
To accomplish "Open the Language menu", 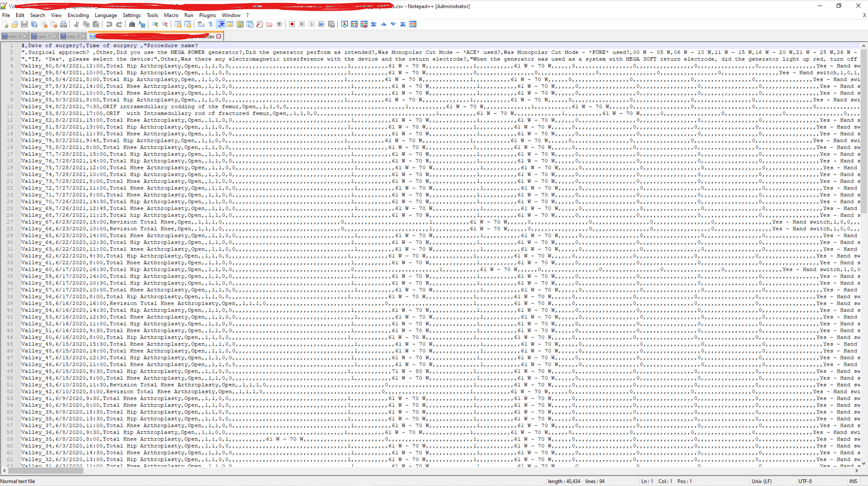I will pyautogui.click(x=105, y=15).
